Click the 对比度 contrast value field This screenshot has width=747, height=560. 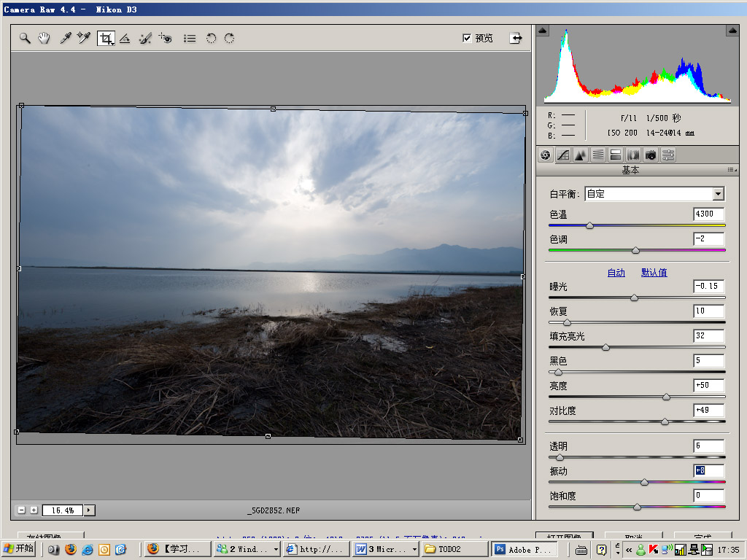[x=709, y=410]
